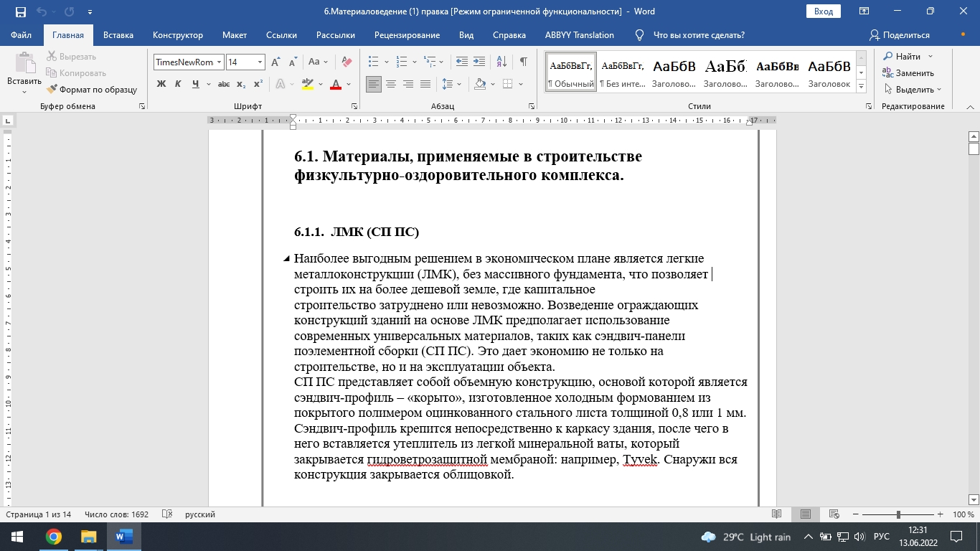Toggle bold formatting
Screen dimensions: 980x551
[161, 85]
